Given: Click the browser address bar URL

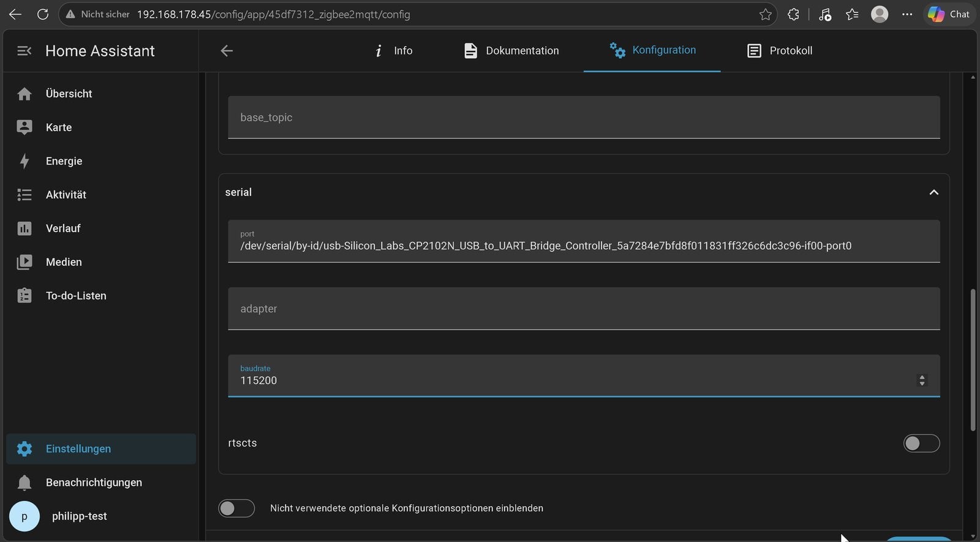Looking at the screenshot, I should [273, 14].
